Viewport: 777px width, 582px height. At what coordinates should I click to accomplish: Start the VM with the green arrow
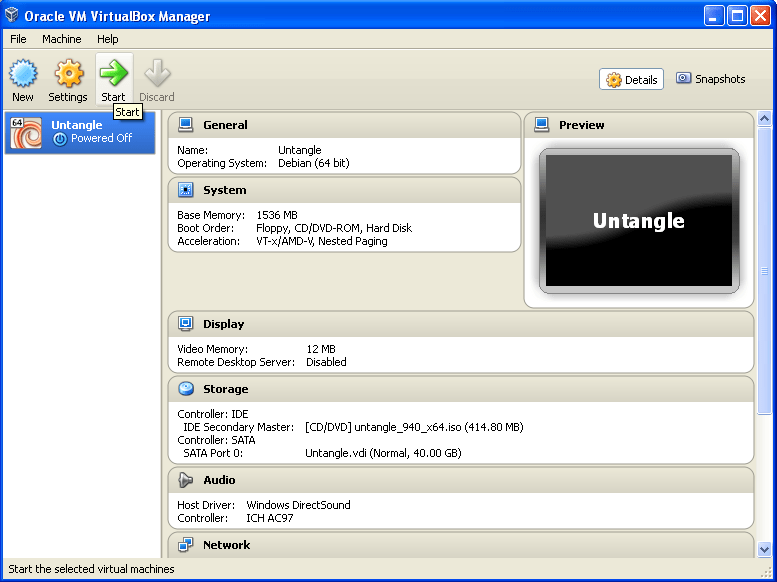coord(113,72)
